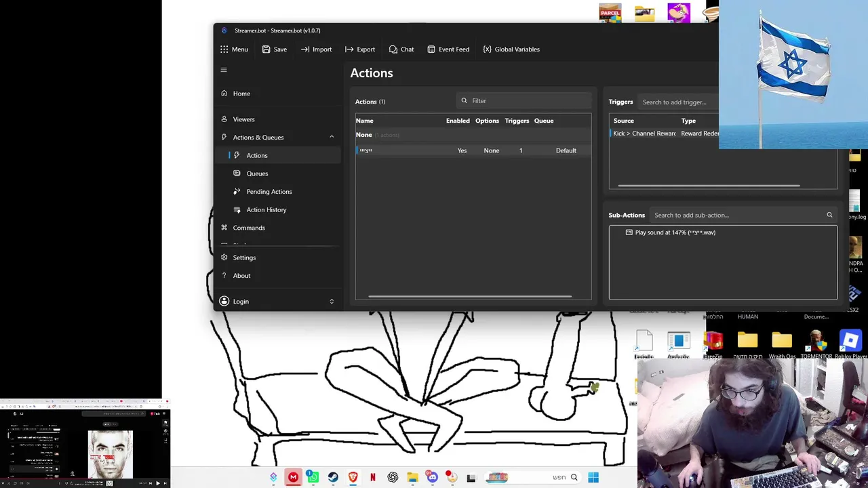The image size is (868, 488).
Task: Collapse the None actions group row
Action: [x=473, y=135]
